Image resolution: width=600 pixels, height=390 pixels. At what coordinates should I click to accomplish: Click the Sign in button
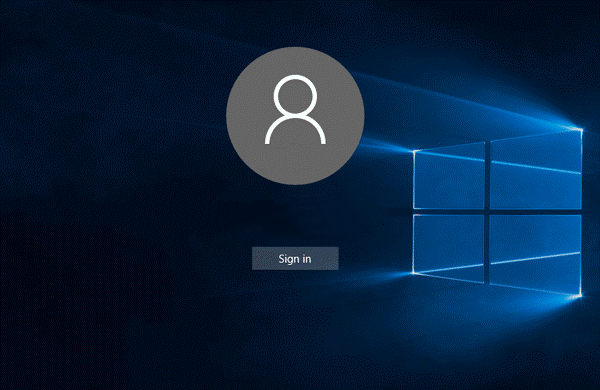(295, 258)
